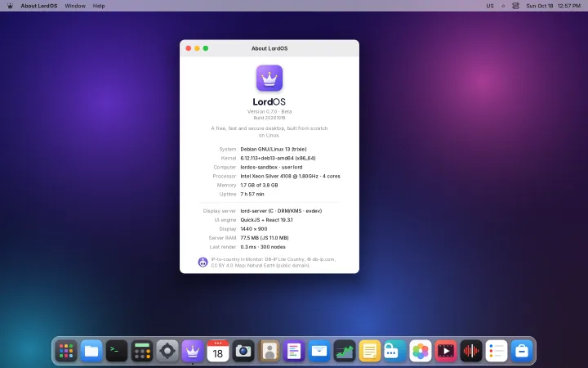Open the Files folder app in dock
Viewport: 588px width, 368px height.
91,351
